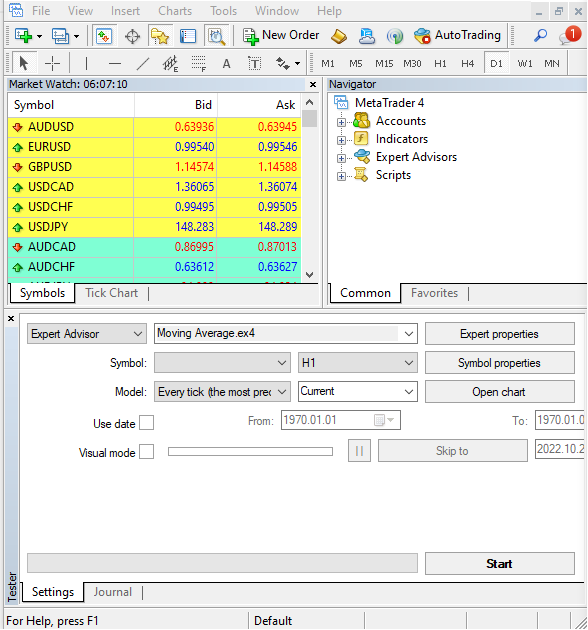
Task: Click the virtual hosting cloud icon
Action: pos(367,36)
